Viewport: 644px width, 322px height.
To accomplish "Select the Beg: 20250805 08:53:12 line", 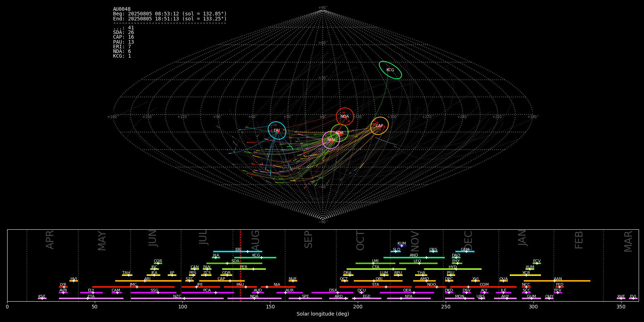I will point(170,14).
